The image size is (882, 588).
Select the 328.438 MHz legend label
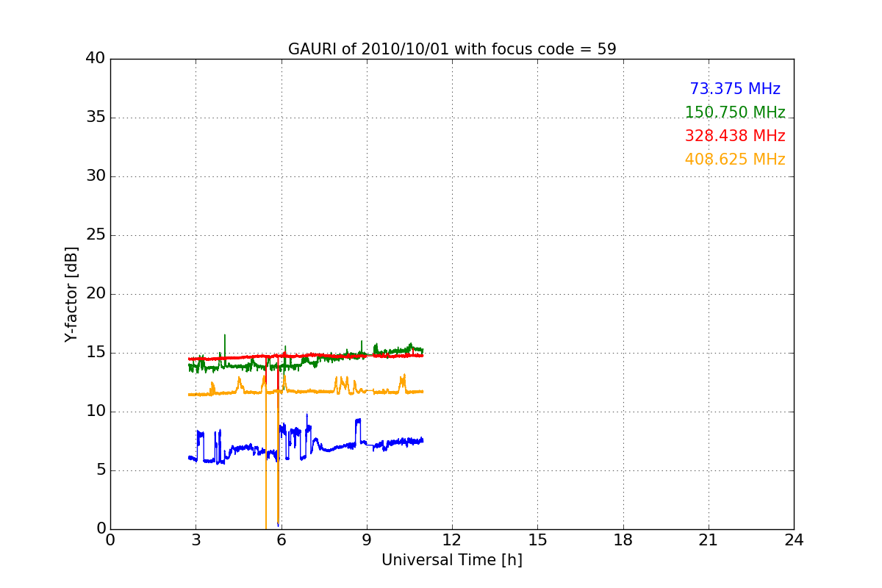tap(735, 136)
